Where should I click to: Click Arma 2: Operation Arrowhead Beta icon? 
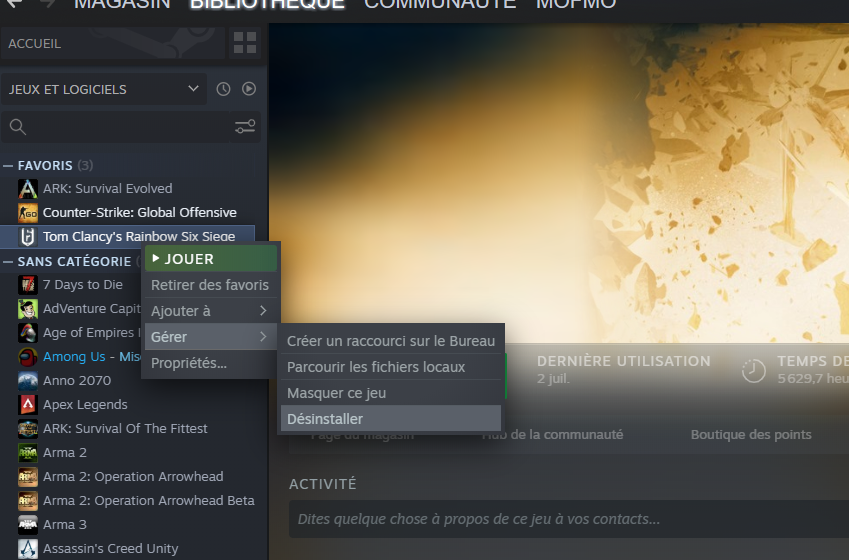[28, 500]
